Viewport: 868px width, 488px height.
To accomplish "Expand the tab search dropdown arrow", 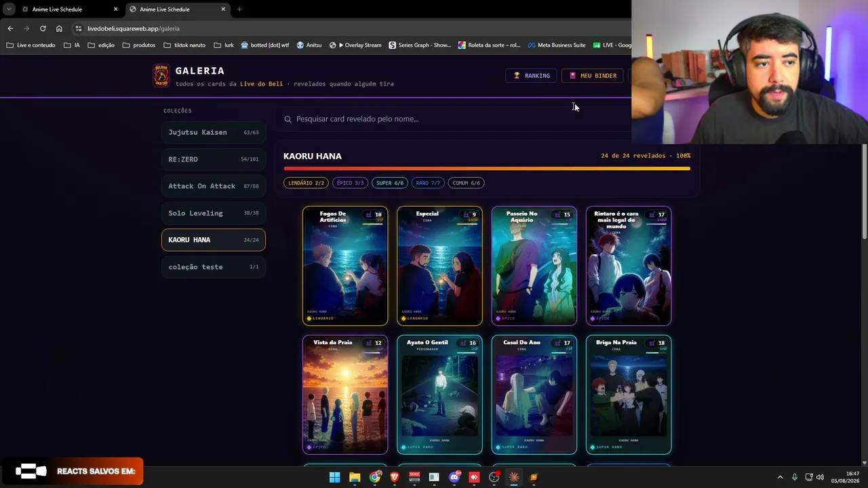I will (x=9, y=9).
